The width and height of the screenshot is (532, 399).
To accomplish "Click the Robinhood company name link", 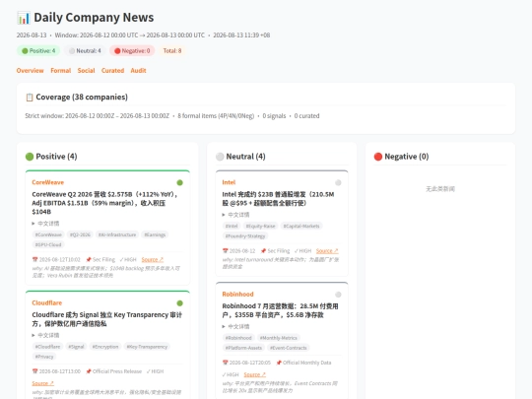I will tap(237, 294).
